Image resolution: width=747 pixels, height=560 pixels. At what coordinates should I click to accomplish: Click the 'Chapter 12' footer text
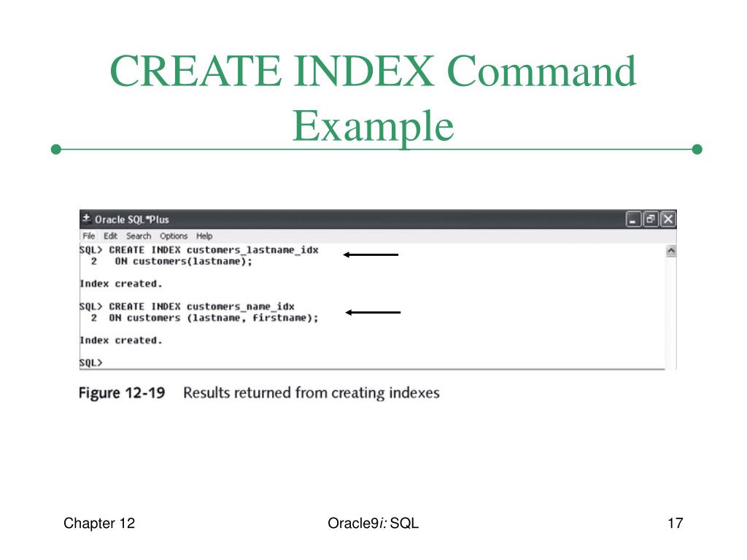pos(99,524)
